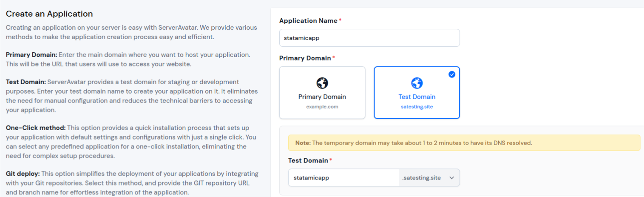Click the Test Domain label above the field
Screen dimensions: 644x197
[308, 160]
